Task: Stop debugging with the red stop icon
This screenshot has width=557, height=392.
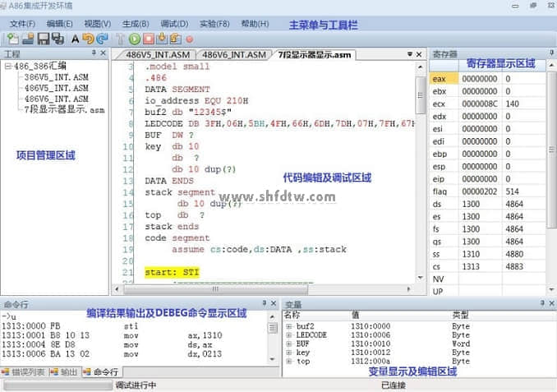Action: tap(148, 39)
